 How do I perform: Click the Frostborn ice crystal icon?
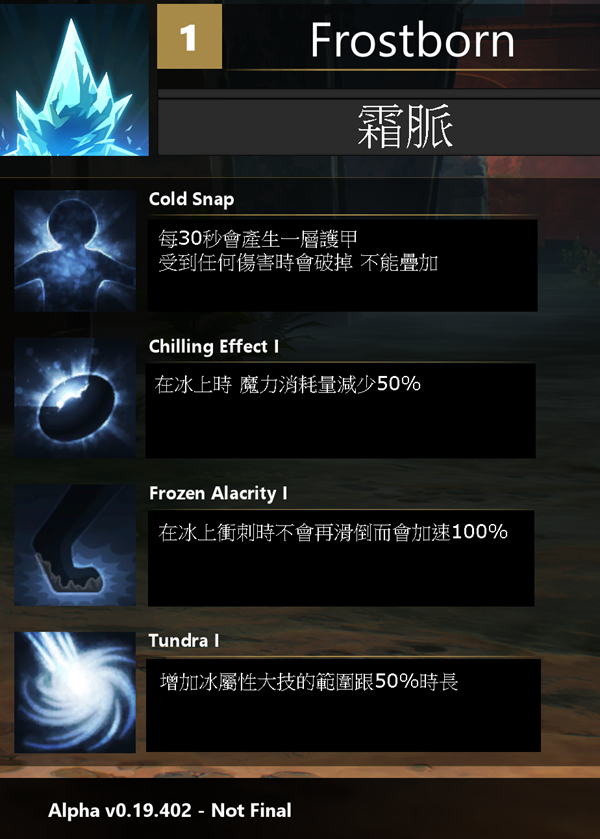(x=74, y=80)
